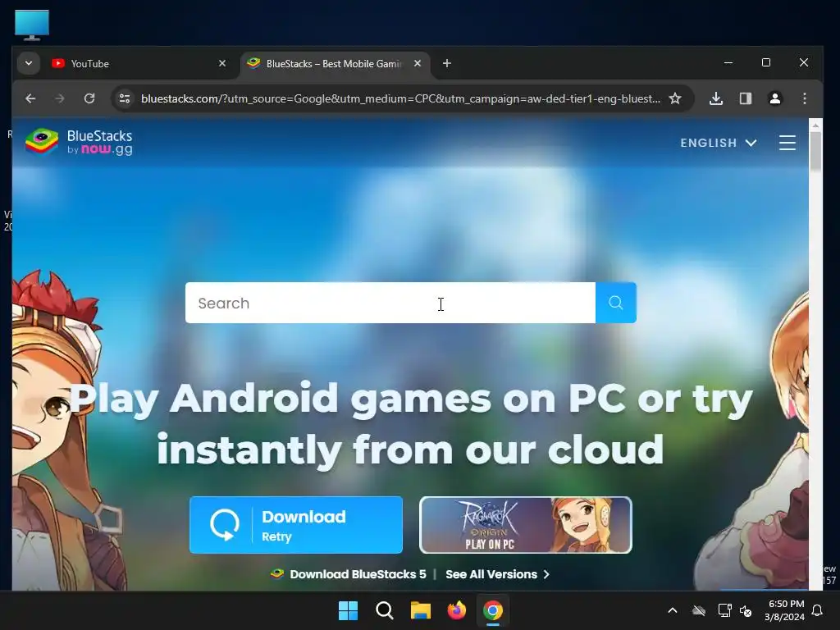Screen dimensions: 840x630
Task: Open See All Versions link
Action: (498, 574)
